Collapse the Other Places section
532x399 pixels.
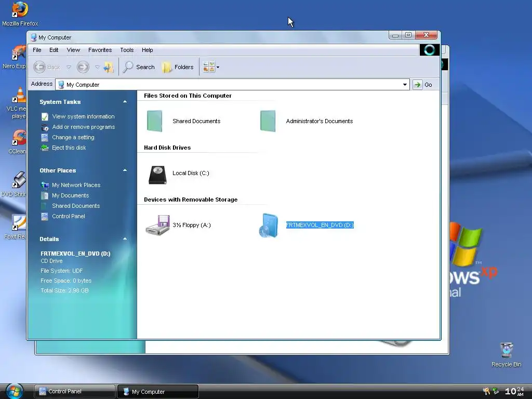point(125,170)
